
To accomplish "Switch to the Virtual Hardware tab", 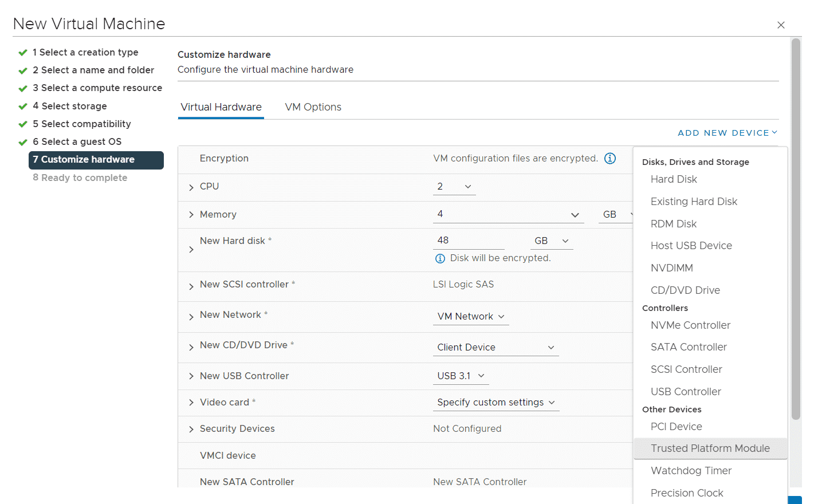I will [221, 107].
